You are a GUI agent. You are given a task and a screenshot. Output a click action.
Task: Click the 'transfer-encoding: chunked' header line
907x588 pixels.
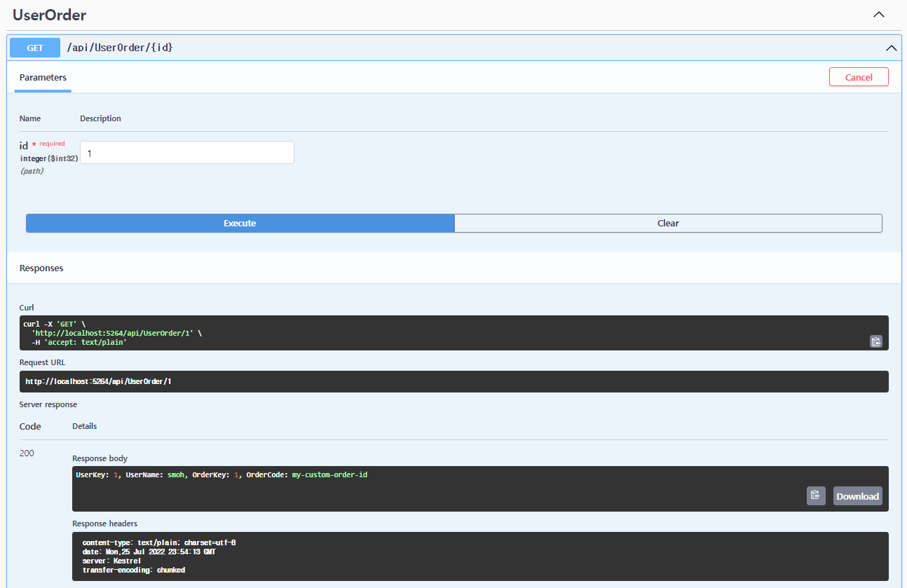134,570
